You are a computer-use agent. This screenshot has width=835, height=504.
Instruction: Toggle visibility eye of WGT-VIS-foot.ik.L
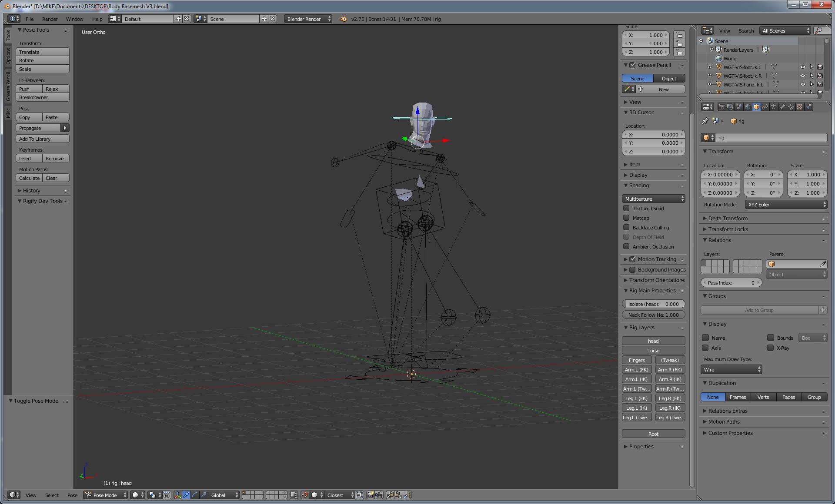(x=802, y=67)
